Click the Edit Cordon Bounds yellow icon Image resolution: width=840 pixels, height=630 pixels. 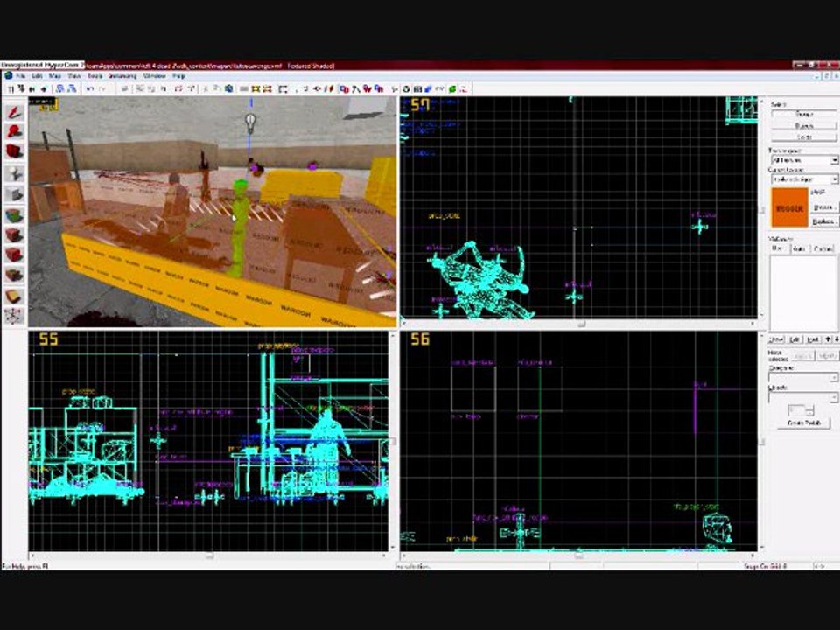coord(267,89)
